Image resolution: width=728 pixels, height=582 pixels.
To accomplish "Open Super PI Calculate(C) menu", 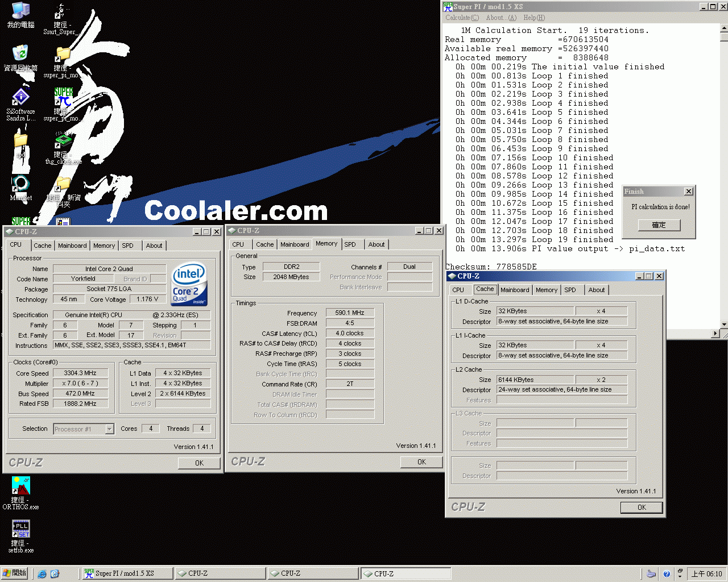I will (x=462, y=18).
